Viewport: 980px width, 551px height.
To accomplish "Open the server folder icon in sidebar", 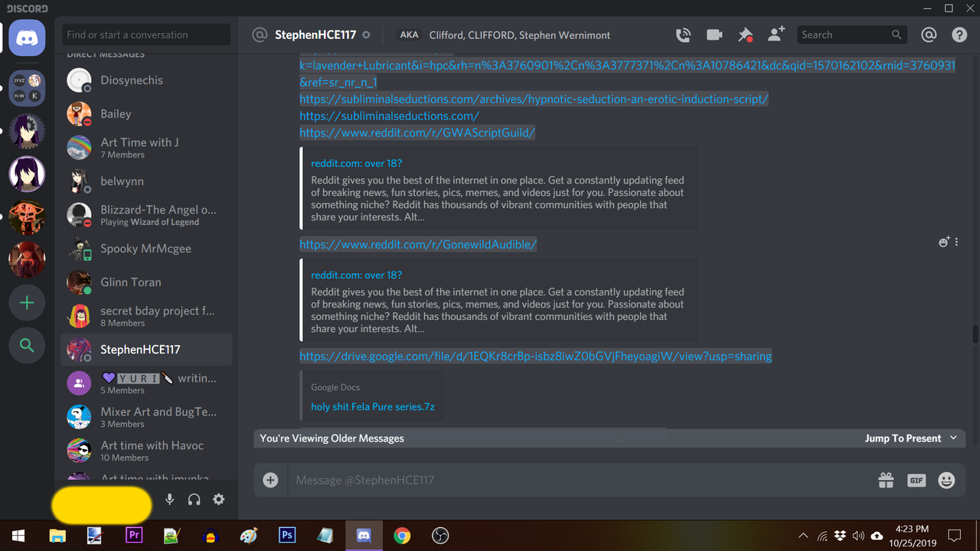I will [x=27, y=89].
